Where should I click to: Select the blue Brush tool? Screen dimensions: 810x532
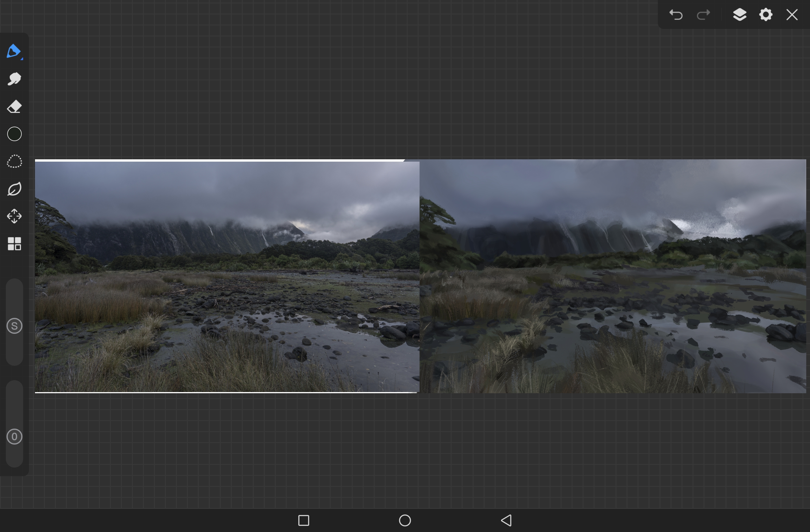point(14,51)
